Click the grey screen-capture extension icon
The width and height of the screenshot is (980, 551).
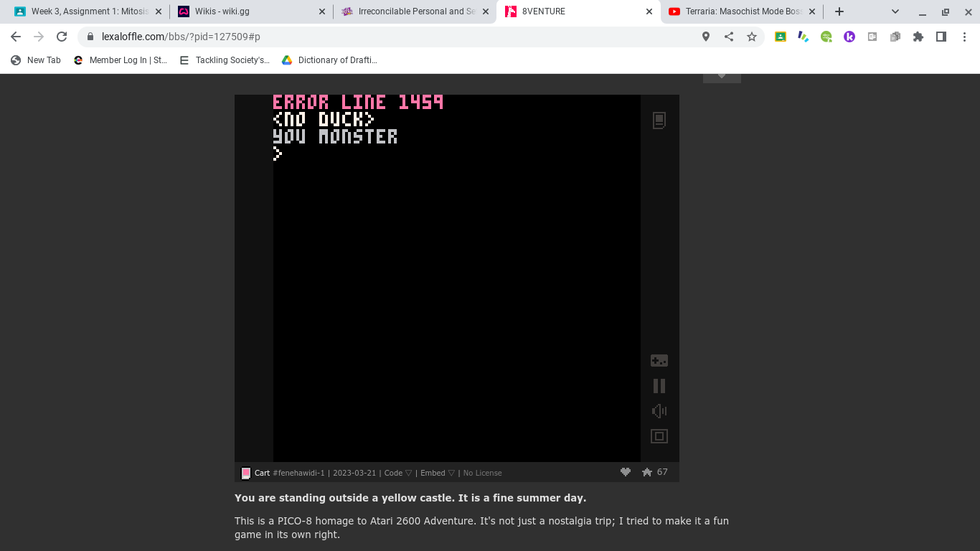[x=872, y=37]
